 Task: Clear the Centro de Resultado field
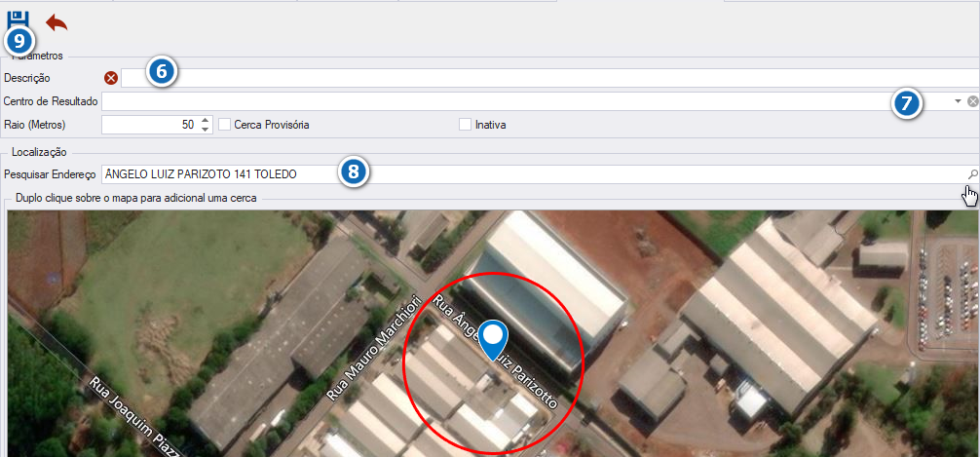(972, 101)
